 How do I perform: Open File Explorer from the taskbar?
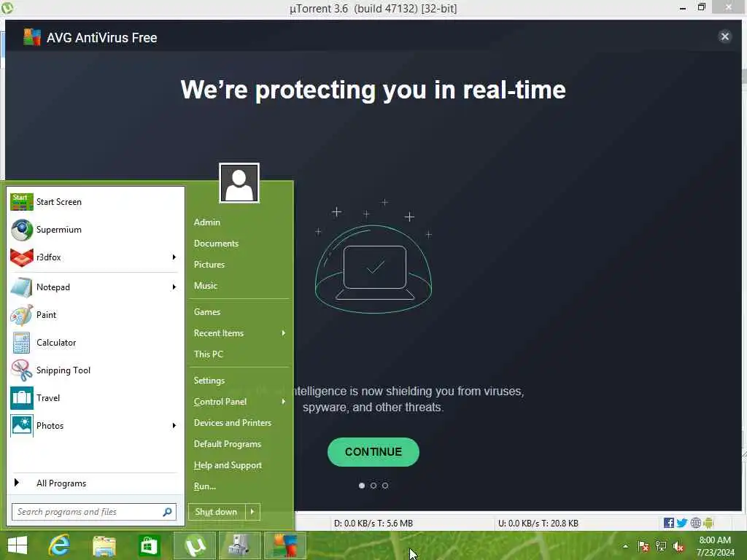point(104,545)
